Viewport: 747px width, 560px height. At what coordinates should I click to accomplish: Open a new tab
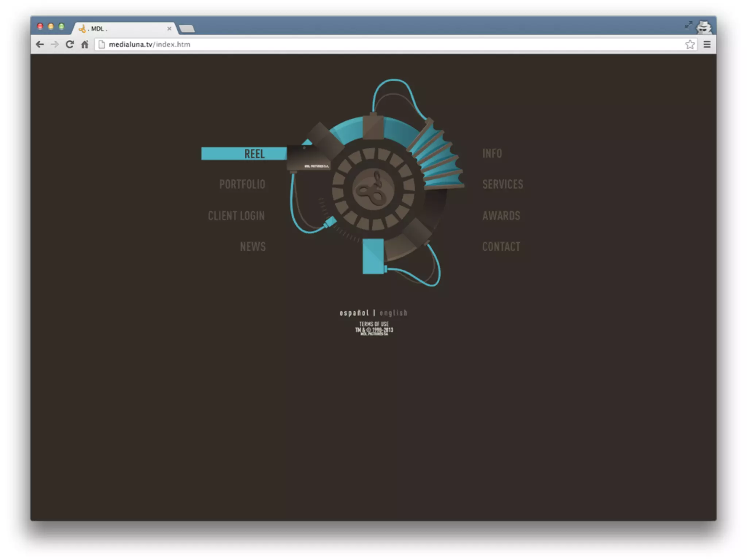tap(187, 28)
